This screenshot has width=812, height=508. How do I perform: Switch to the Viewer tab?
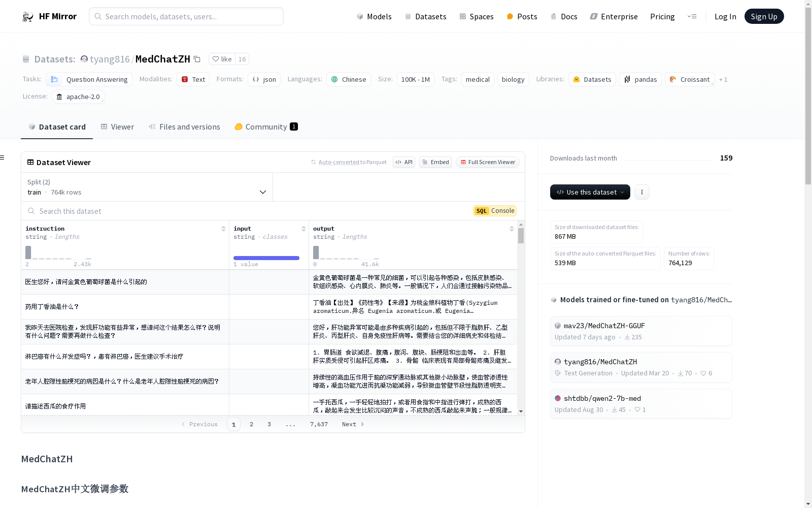(x=117, y=127)
